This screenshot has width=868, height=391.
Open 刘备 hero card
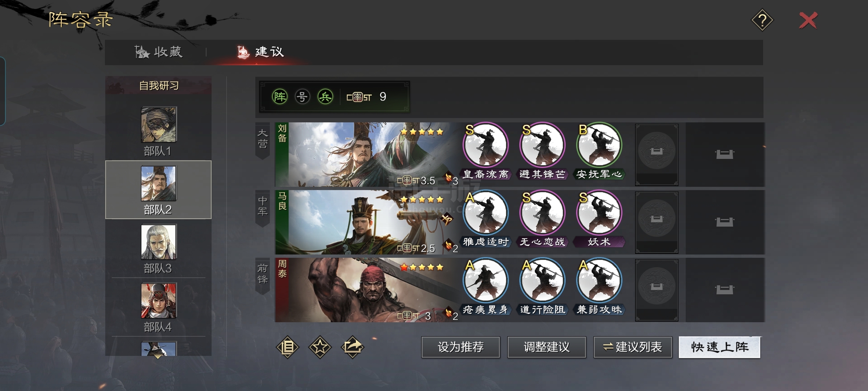click(367, 155)
